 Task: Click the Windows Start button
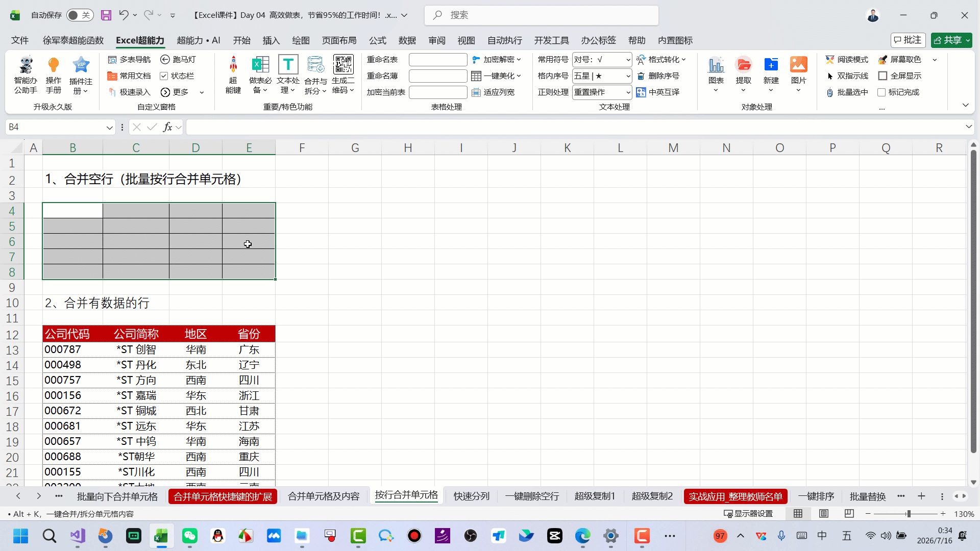pos(21,536)
